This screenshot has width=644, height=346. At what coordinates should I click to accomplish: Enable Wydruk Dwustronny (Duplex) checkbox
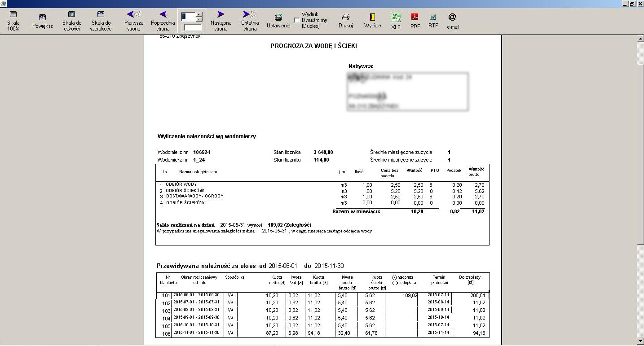[296, 20]
